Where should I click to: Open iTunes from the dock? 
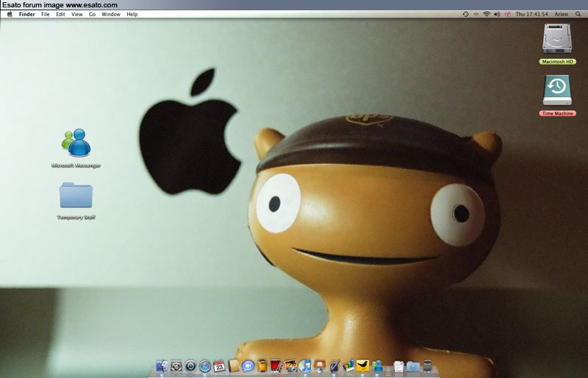point(305,365)
